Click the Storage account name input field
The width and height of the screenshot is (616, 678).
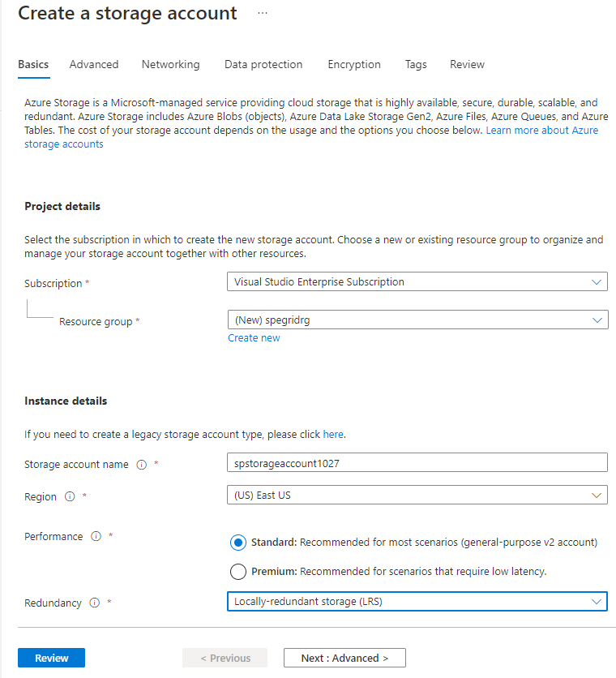tap(417, 462)
